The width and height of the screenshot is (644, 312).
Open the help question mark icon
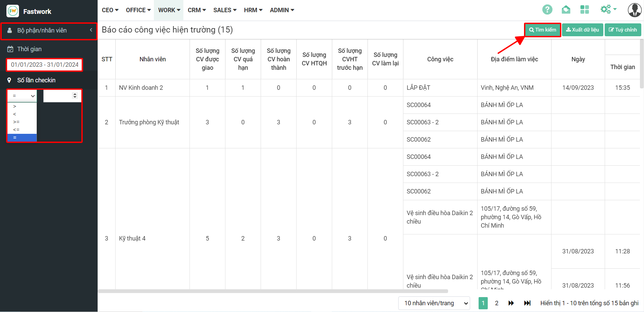(x=547, y=9)
